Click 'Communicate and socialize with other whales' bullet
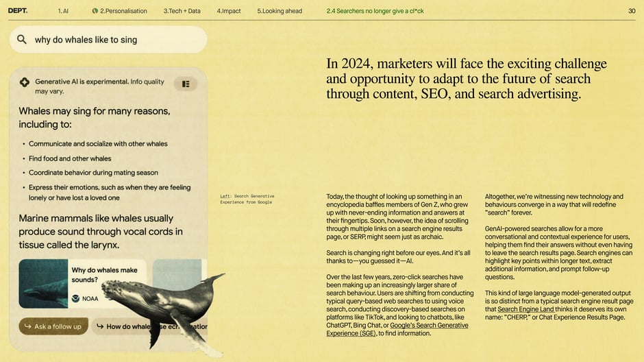Image resolution: width=644 pixels, height=362 pixels. pos(98,144)
